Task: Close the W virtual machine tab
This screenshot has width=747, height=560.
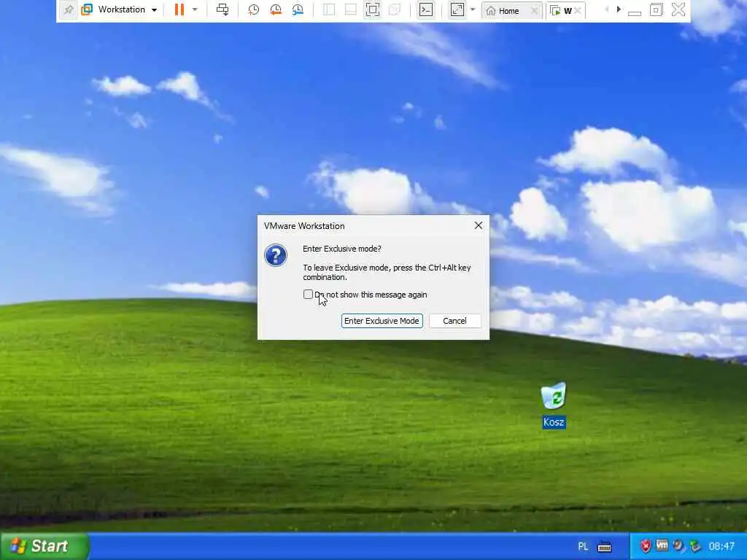Action: click(578, 10)
